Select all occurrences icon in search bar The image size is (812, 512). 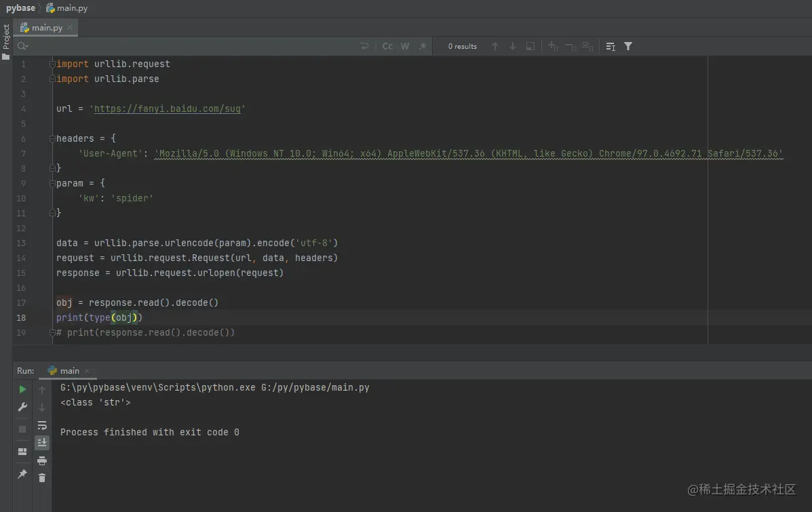coord(587,46)
